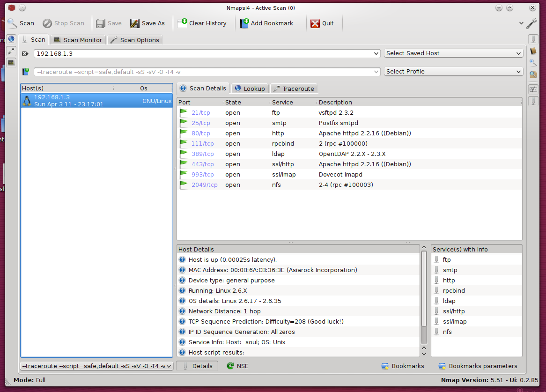Switch to the Scan tab
This screenshot has width=546, height=392.
pos(34,40)
